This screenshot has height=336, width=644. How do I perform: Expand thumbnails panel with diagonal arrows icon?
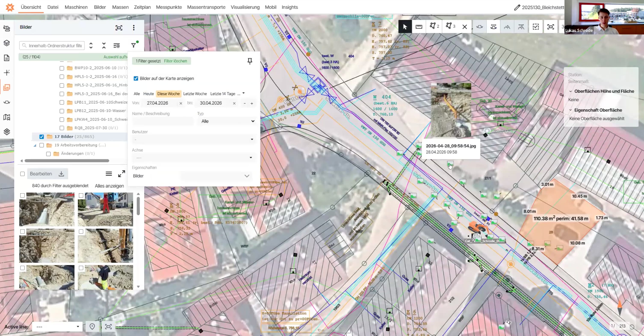pos(121,174)
